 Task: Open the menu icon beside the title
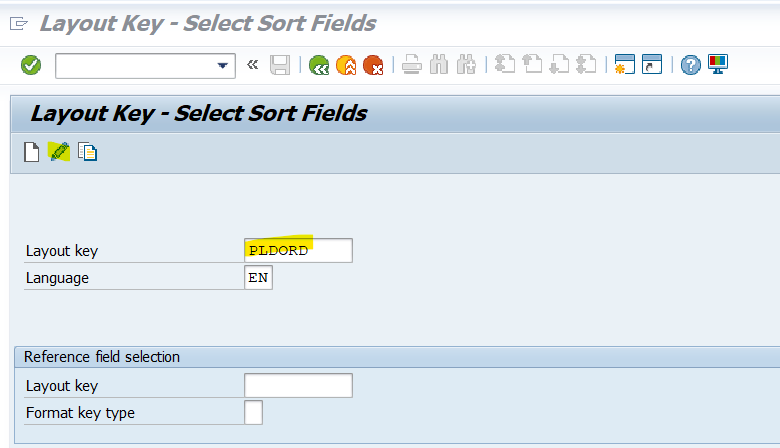tap(19, 23)
